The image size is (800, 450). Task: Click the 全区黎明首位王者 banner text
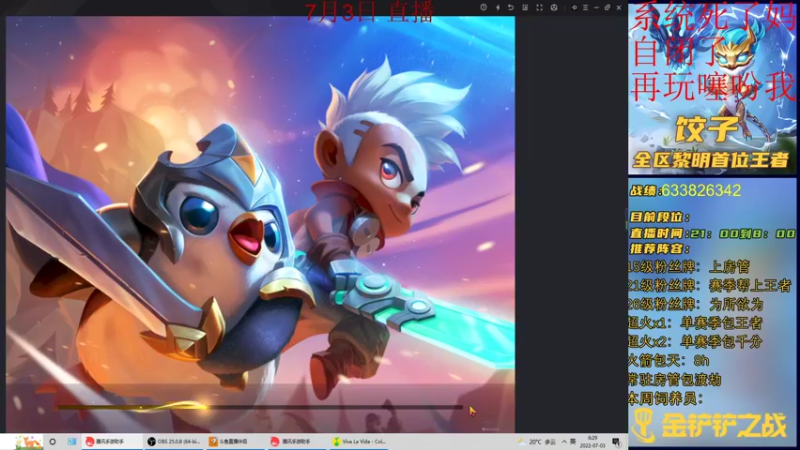tap(711, 160)
